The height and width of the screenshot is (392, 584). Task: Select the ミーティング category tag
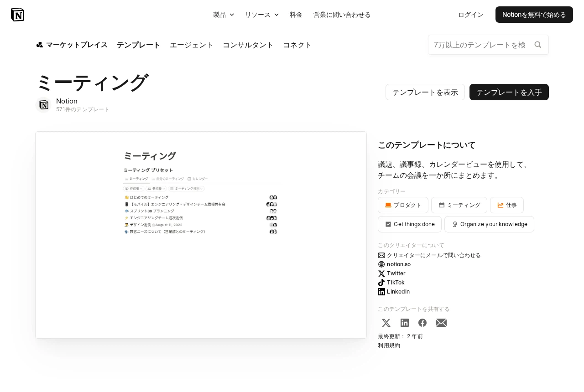pyautogui.click(x=459, y=205)
